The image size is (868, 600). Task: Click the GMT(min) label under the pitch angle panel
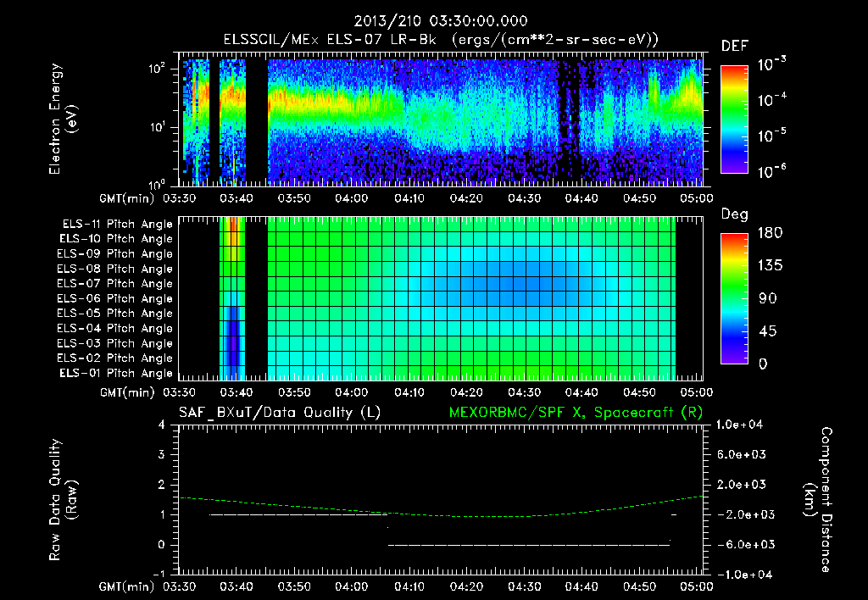[127, 393]
